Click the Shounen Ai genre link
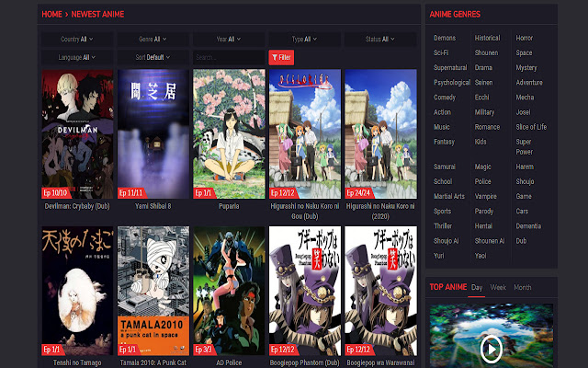 490,241
